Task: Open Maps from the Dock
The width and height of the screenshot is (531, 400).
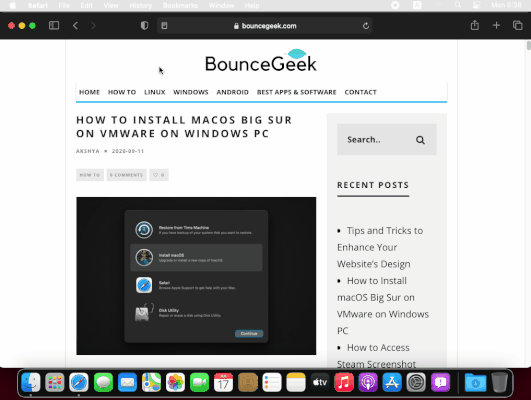Action: click(151, 382)
